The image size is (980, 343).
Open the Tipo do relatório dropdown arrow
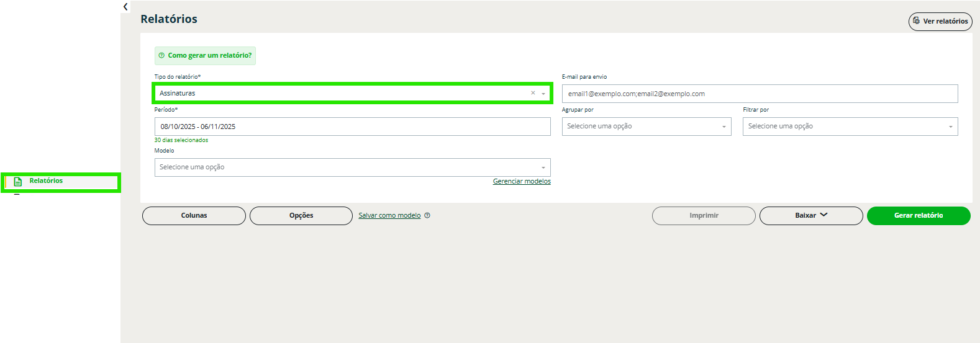(x=543, y=94)
